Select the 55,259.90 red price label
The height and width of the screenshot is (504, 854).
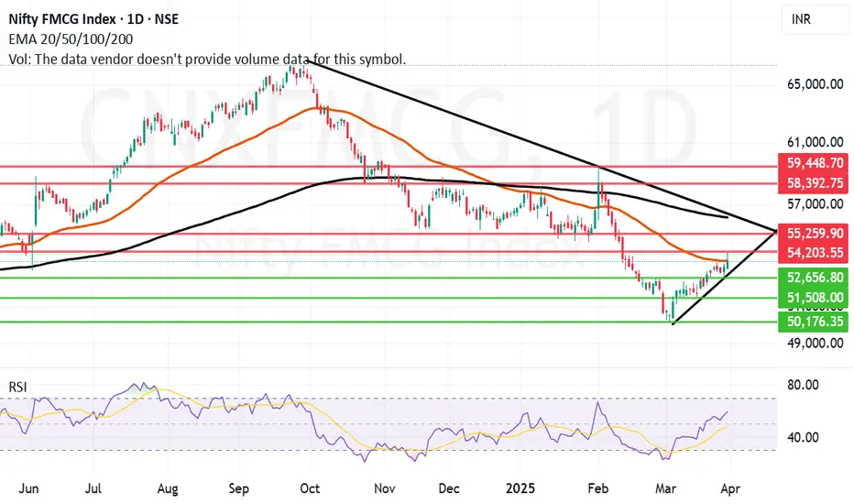click(x=814, y=233)
